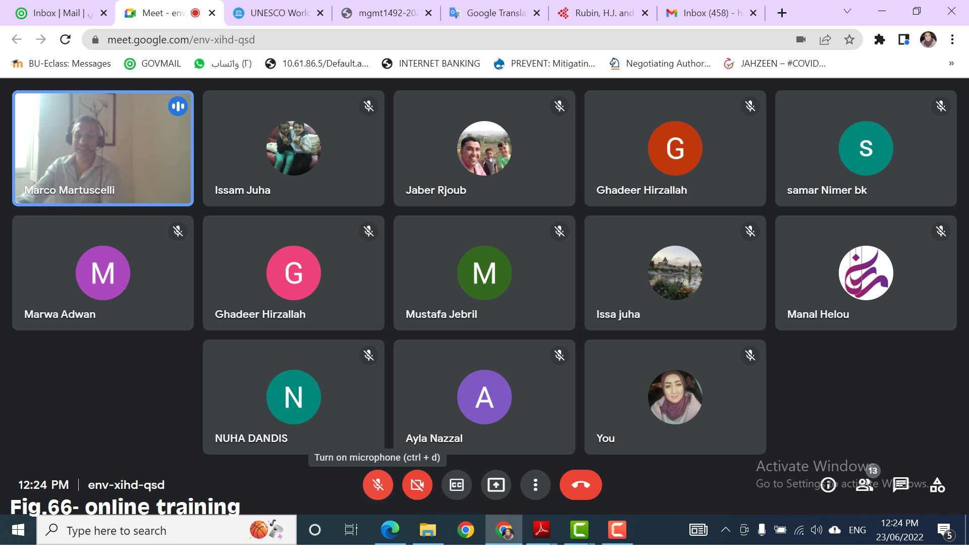Switch to the Google Translate tab
The image size is (969, 560).
(x=495, y=13)
